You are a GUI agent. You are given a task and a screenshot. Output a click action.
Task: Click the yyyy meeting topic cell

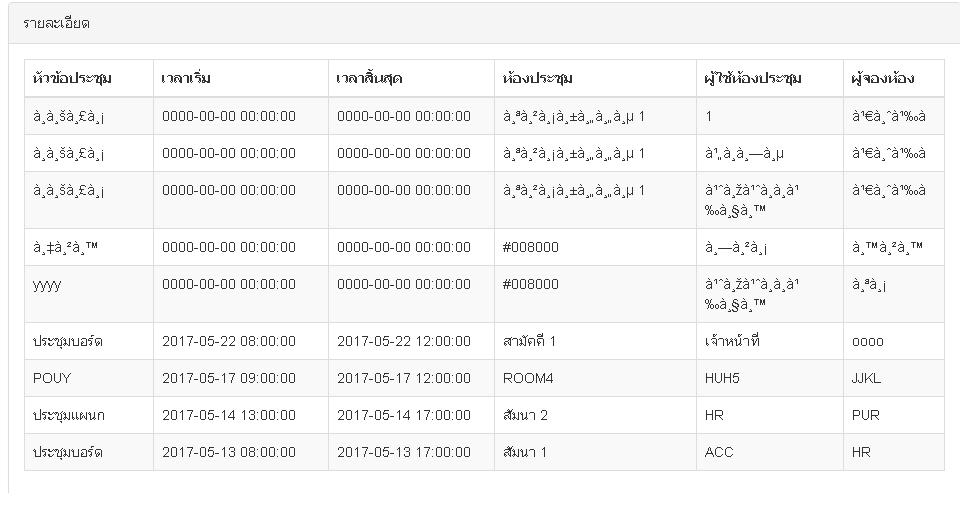pos(47,284)
